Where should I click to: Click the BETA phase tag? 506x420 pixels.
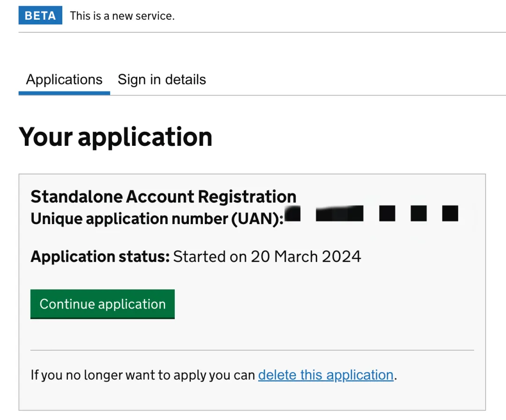[x=40, y=15]
